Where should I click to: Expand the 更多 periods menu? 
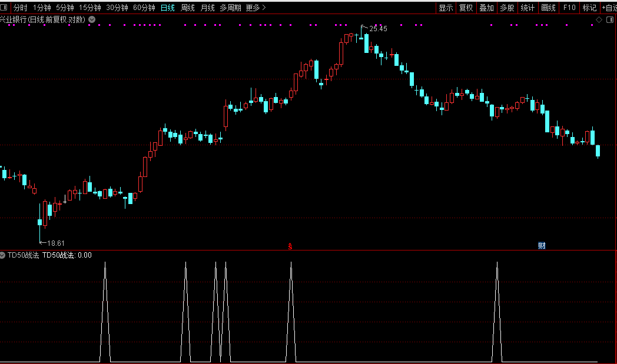click(x=256, y=8)
